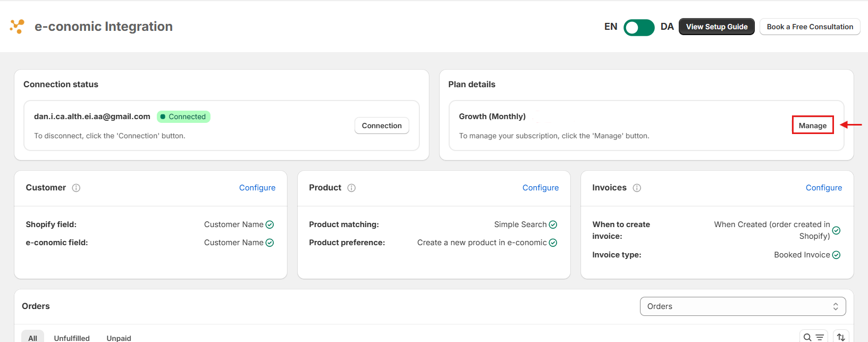
Task: Click the Connection status heading
Action: [61, 85]
